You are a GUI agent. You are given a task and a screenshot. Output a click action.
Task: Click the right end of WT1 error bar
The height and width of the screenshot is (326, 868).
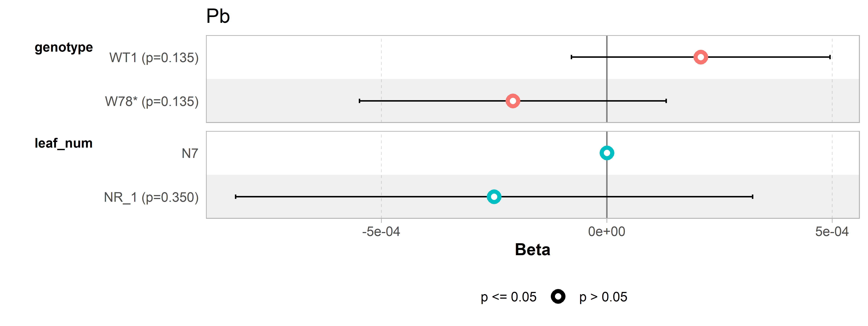[x=830, y=57]
